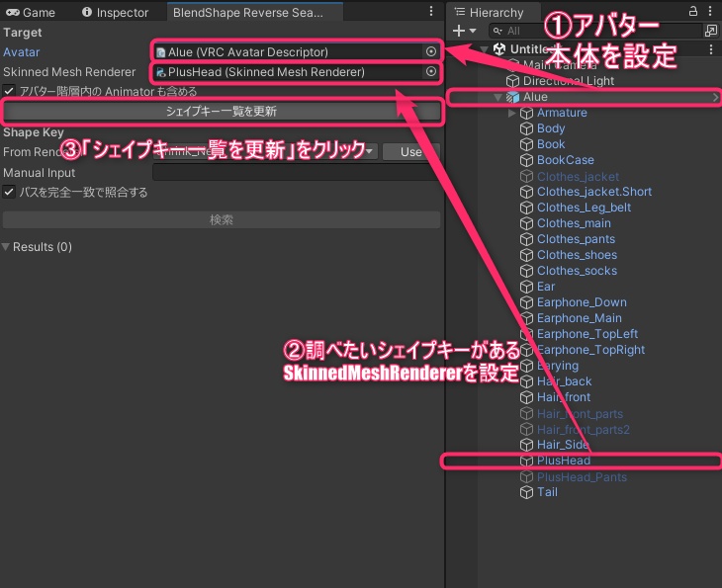Select the Directional Light object

pos(568,80)
